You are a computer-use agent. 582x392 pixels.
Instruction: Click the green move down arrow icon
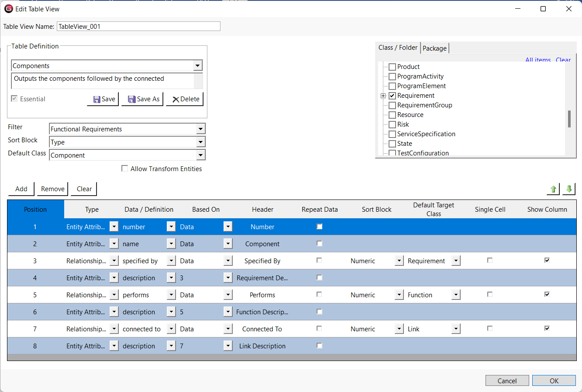(x=569, y=189)
